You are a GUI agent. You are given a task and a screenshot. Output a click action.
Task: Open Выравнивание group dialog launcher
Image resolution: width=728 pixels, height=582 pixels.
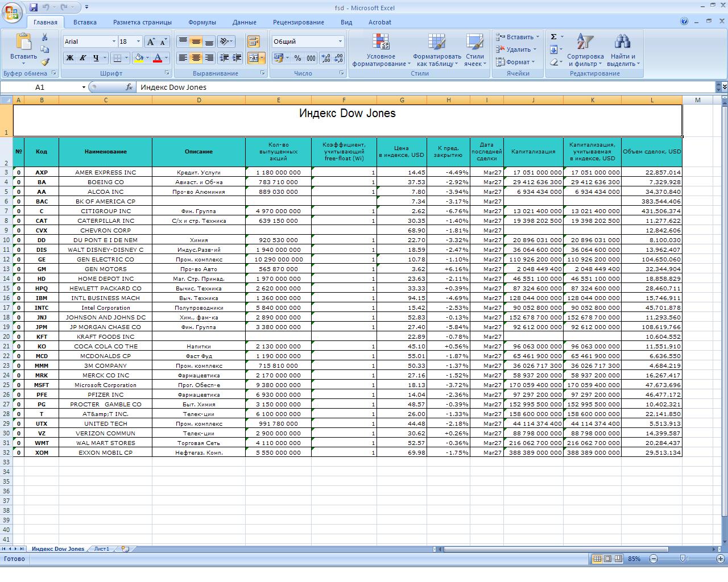click(263, 73)
